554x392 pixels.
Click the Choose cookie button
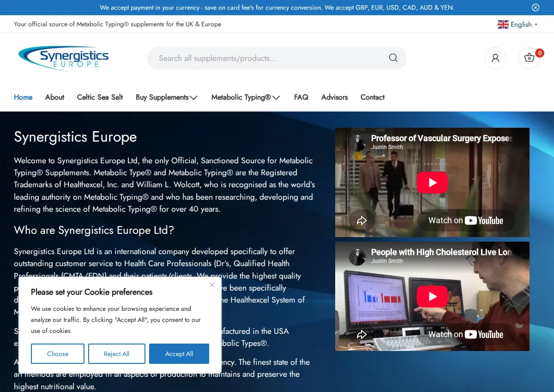[x=58, y=354]
